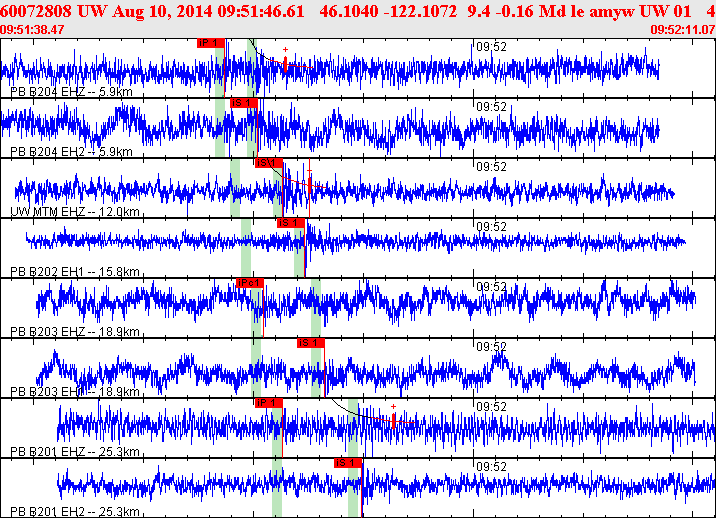Click the 09:52 time tick on MTM EHZ trace

[x=491, y=167]
